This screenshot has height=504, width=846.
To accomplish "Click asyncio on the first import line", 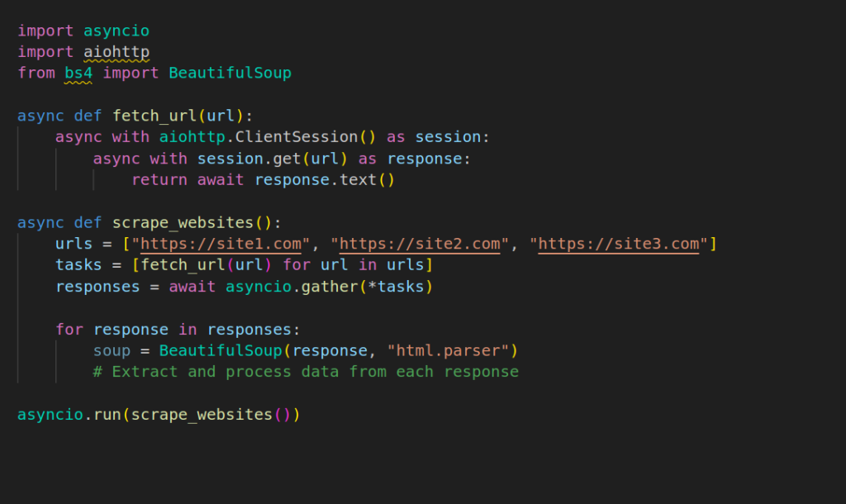I will [x=116, y=31].
